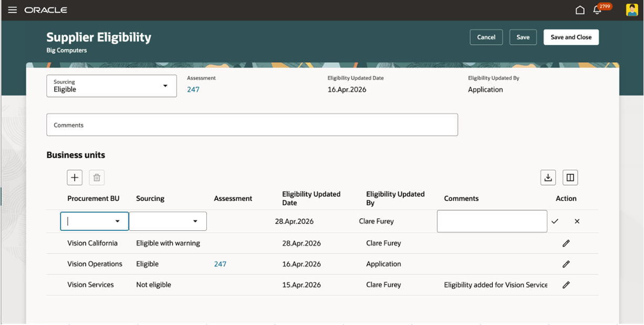
Task: Open the column chooser icon
Action: 570,178
